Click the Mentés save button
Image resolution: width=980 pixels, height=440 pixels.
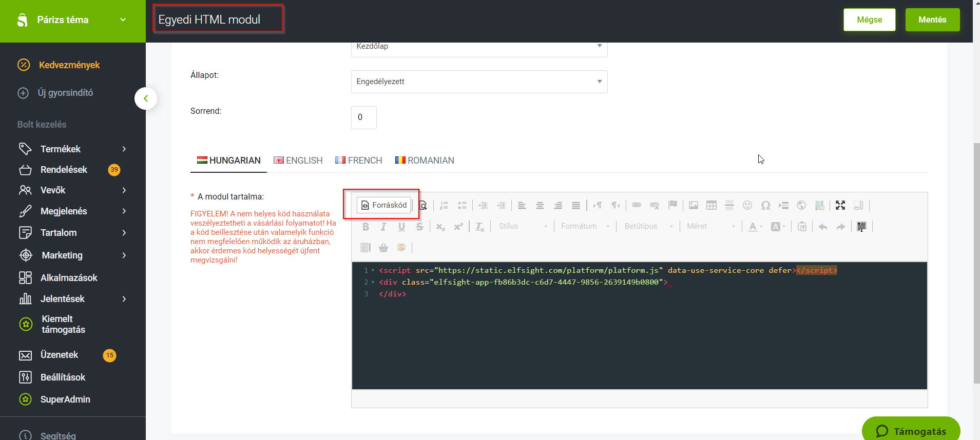pyautogui.click(x=932, y=20)
